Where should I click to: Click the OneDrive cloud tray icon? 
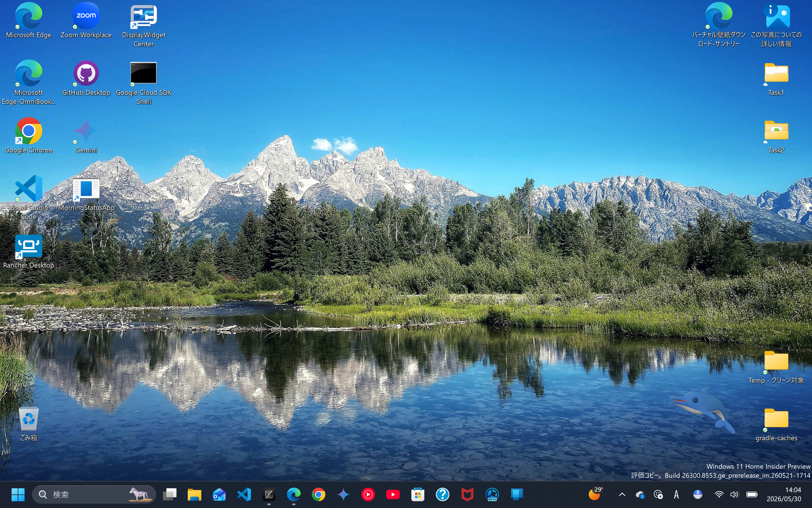click(640, 494)
